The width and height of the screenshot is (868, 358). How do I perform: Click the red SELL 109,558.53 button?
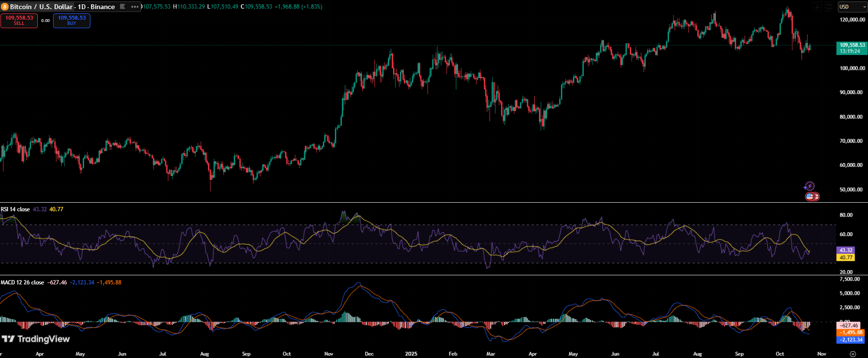(19, 21)
